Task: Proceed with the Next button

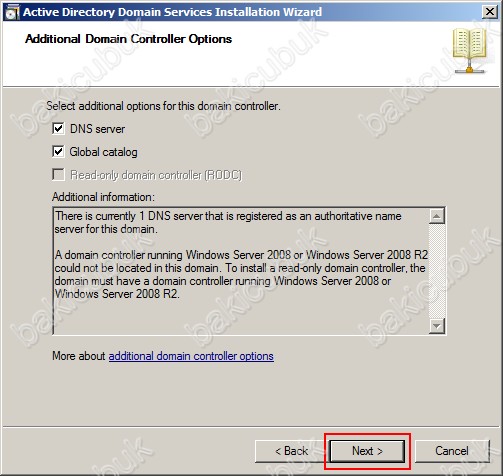Action: [x=367, y=451]
